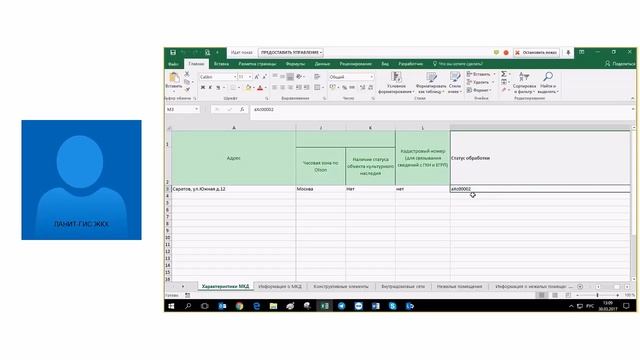Click the merge and center icon

click(x=317, y=87)
